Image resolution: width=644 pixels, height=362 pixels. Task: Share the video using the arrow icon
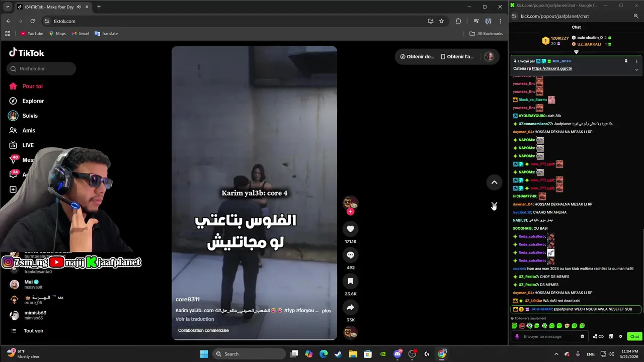coord(351,307)
